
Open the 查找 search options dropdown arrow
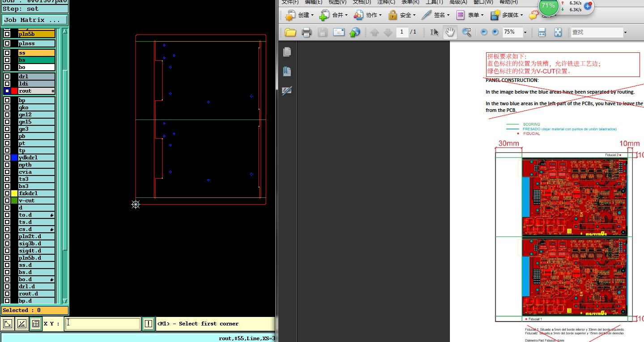click(625, 32)
